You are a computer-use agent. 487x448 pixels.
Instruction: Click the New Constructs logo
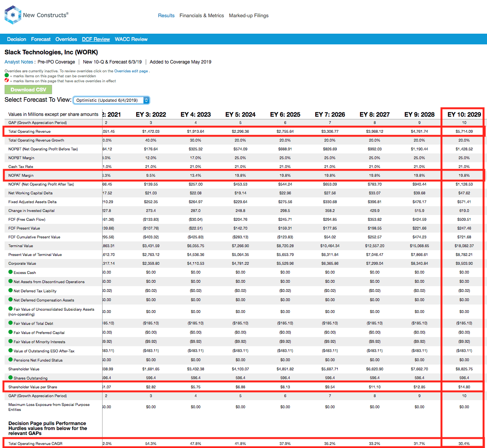point(36,15)
